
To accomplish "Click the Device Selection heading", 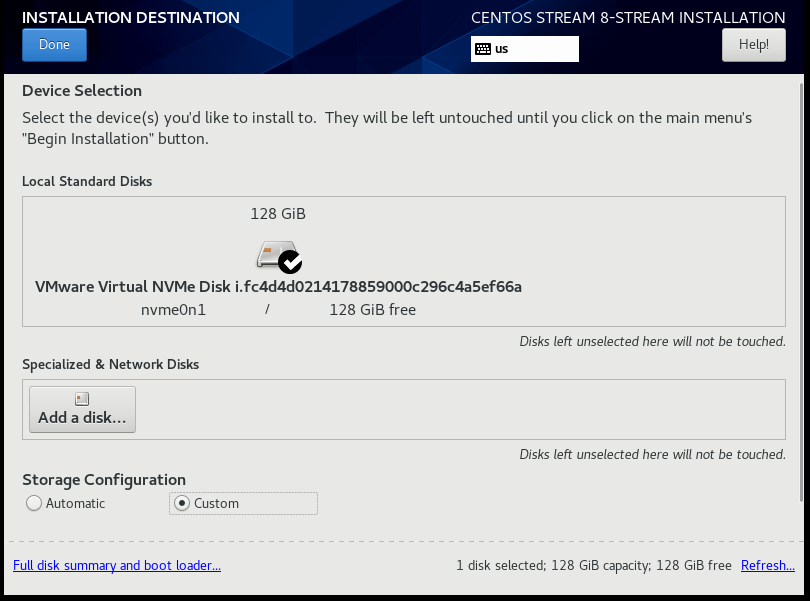I will [x=82, y=91].
